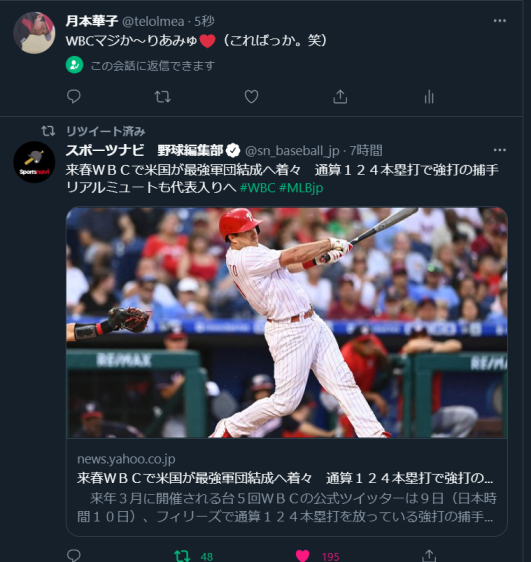Click the スポーツナビ 野球編集部 account name
The height and width of the screenshot is (562, 531).
click(144, 151)
